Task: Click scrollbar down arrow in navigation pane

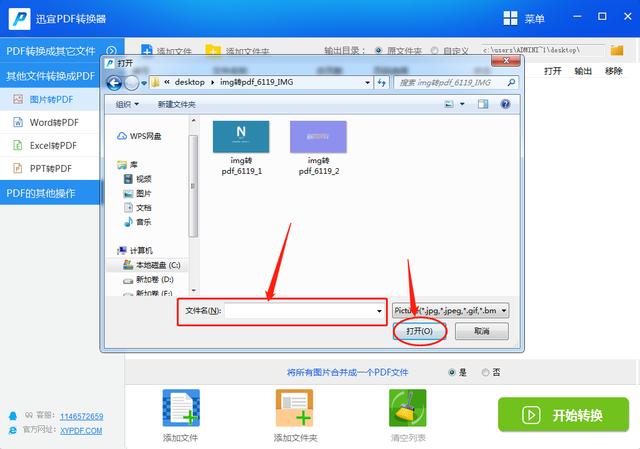Action: [193, 291]
